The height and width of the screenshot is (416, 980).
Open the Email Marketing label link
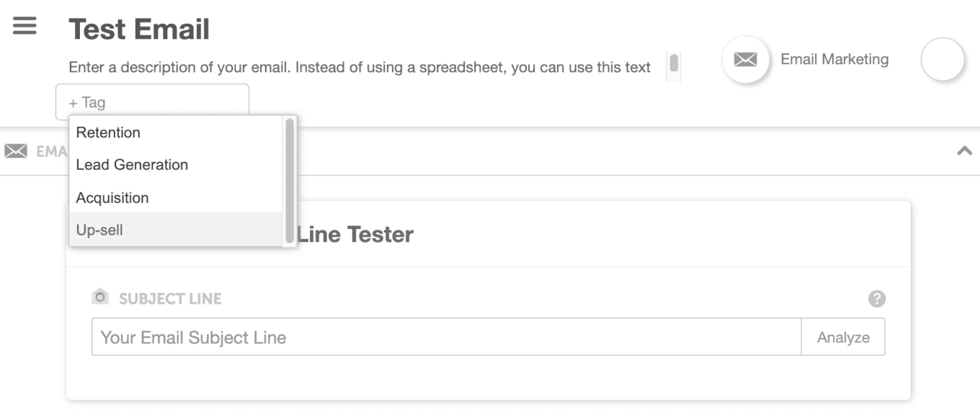click(x=834, y=60)
